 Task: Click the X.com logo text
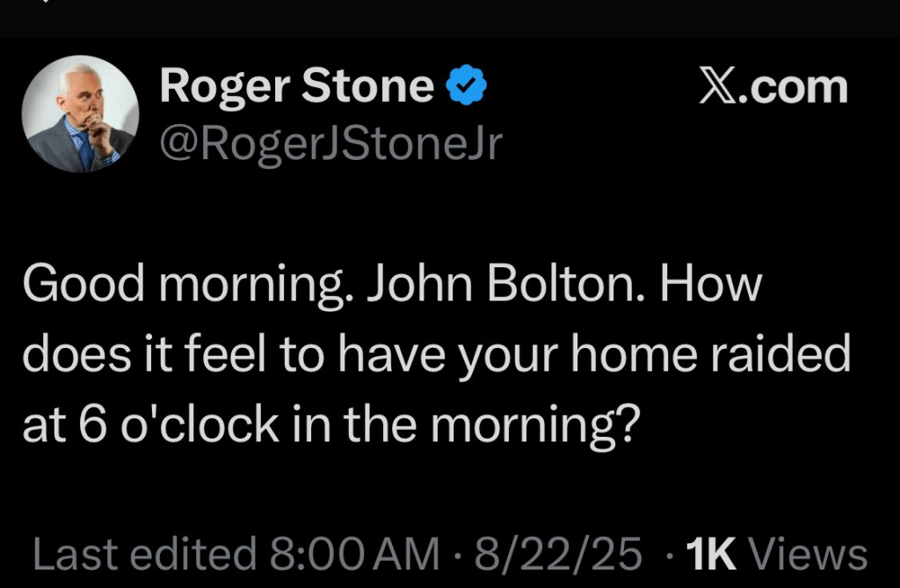pos(773,87)
